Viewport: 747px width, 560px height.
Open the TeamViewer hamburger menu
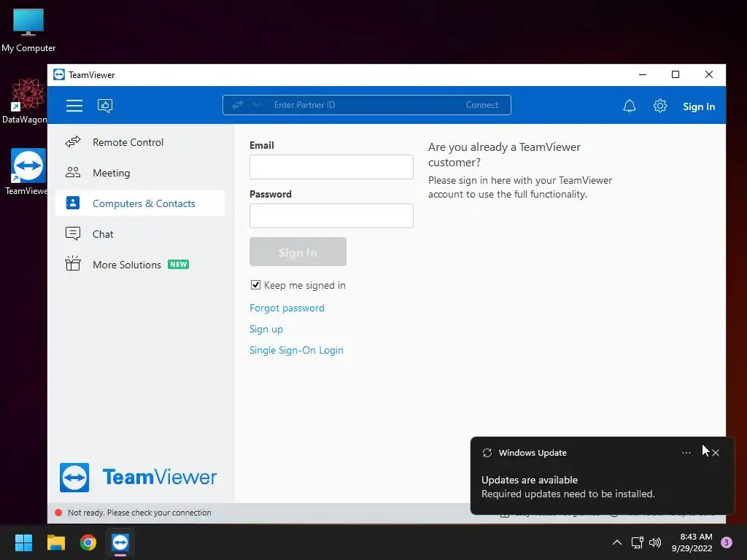pyautogui.click(x=74, y=105)
